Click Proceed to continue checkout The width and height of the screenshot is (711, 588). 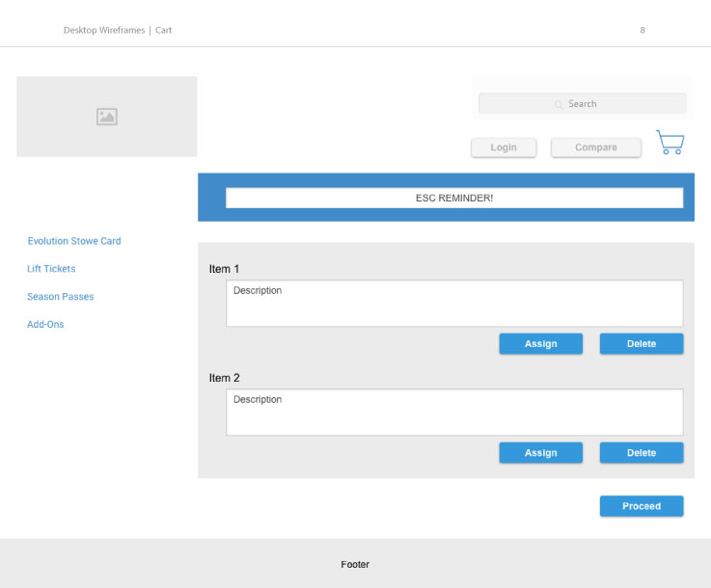pyautogui.click(x=642, y=506)
